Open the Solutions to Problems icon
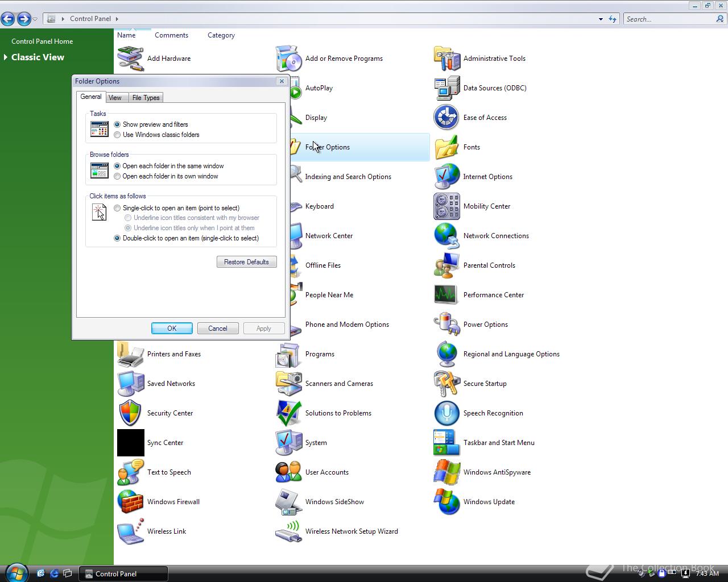The width and height of the screenshot is (728, 582). pyautogui.click(x=288, y=413)
